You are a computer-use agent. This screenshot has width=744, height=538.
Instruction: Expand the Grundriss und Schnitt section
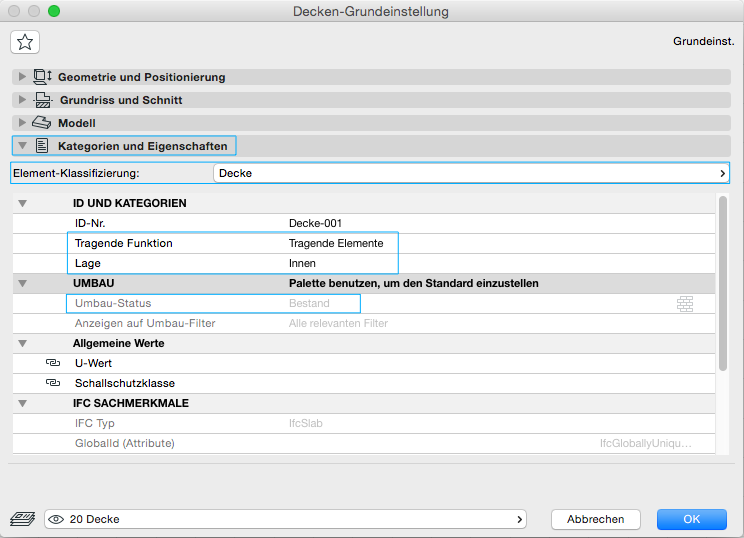23,100
